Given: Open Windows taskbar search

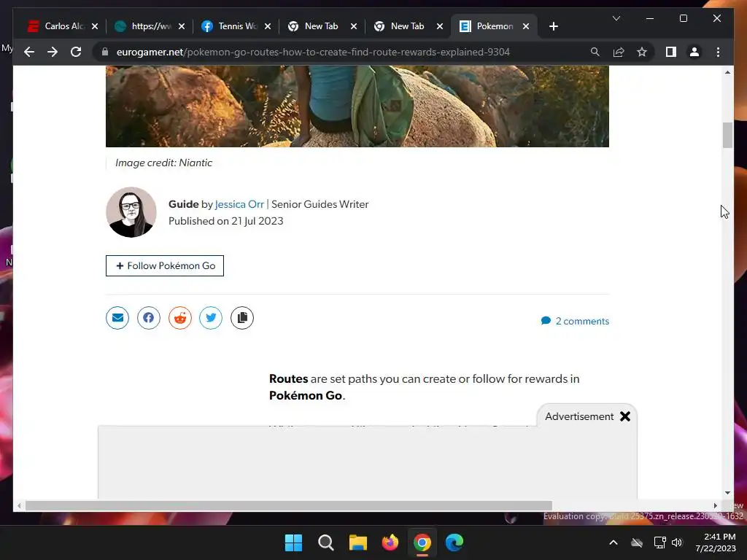Looking at the screenshot, I should pyautogui.click(x=326, y=542).
